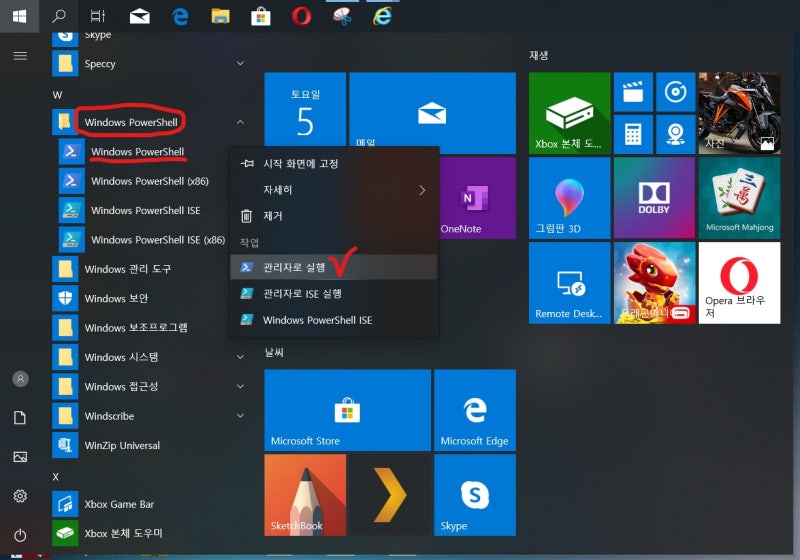
Task: Open the Pictures sidebar icon
Action: [20, 457]
